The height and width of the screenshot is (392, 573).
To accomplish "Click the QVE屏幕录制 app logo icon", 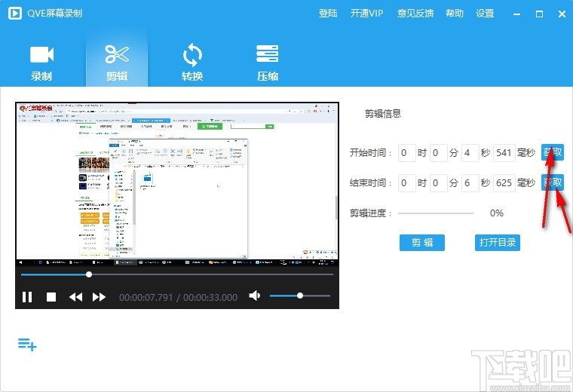I will (15, 14).
